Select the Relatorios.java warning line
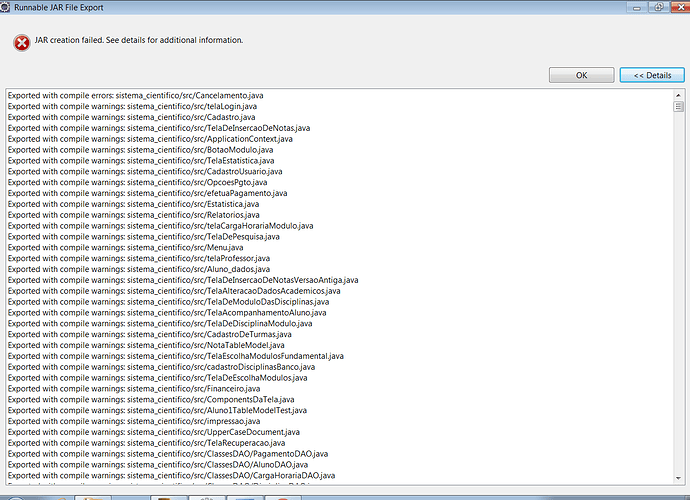The width and height of the screenshot is (690, 500). (x=134, y=215)
